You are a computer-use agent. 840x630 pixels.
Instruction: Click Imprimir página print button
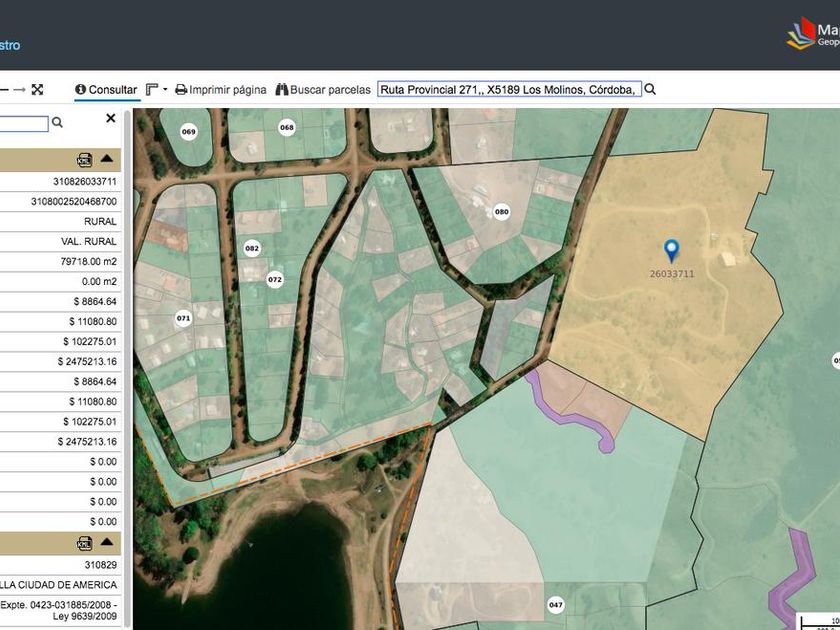[x=221, y=90]
